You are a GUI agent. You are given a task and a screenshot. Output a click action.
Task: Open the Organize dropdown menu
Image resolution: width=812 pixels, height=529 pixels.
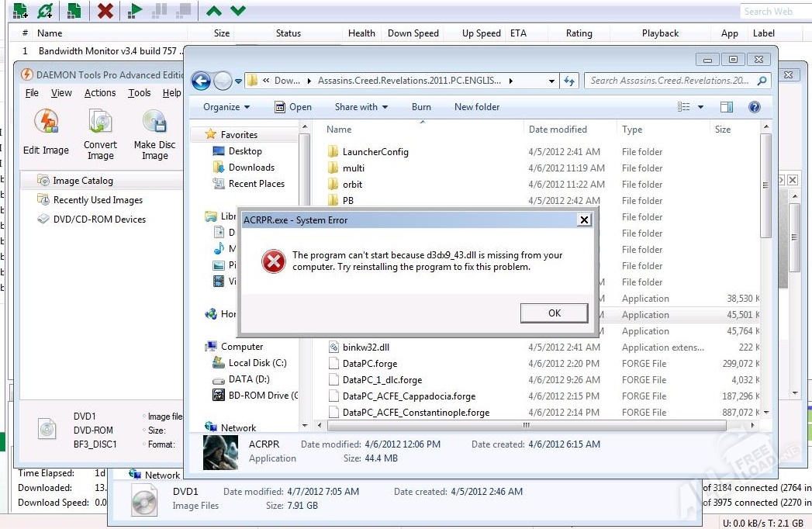pos(226,107)
